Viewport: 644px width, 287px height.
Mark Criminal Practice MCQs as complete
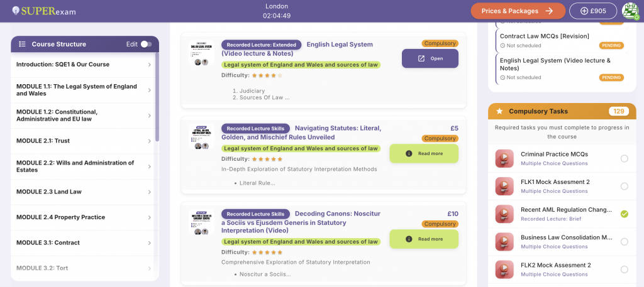(x=624, y=158)
